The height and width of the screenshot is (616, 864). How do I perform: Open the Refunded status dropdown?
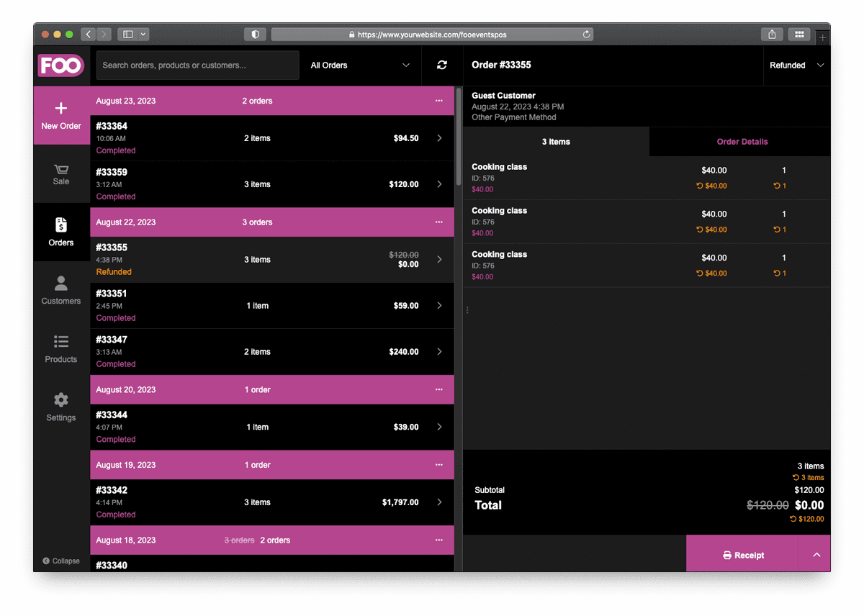pos(796,65)
